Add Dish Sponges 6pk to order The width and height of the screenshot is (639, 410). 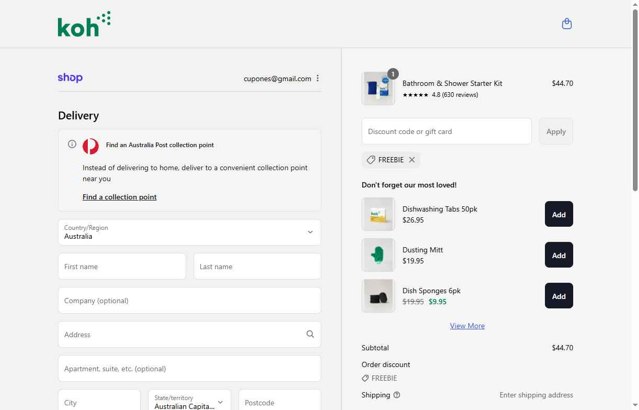[x=559, y=296]
